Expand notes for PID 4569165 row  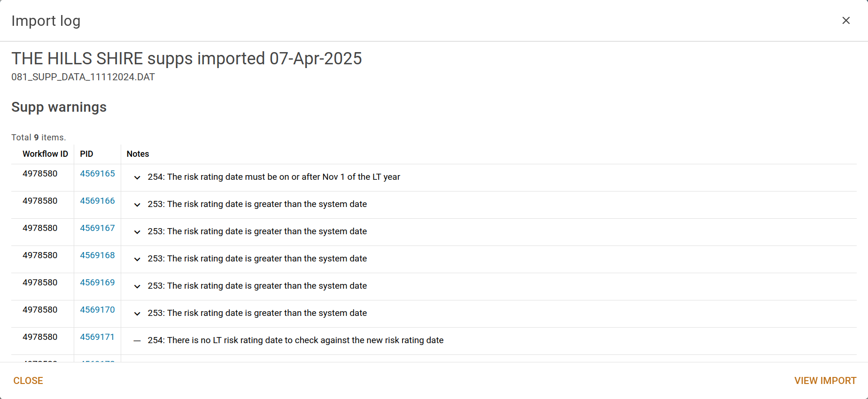(x=137, y=177)
